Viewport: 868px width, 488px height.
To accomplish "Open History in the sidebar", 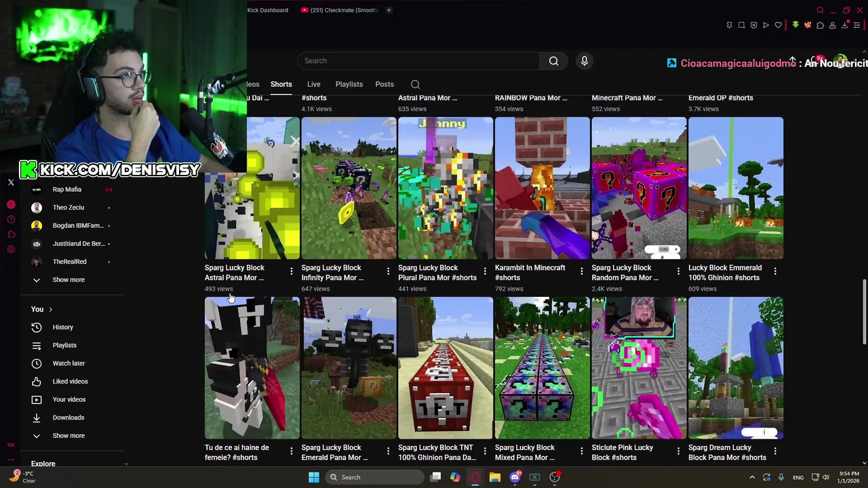I will pyautogui.click(x=63, y=327).
